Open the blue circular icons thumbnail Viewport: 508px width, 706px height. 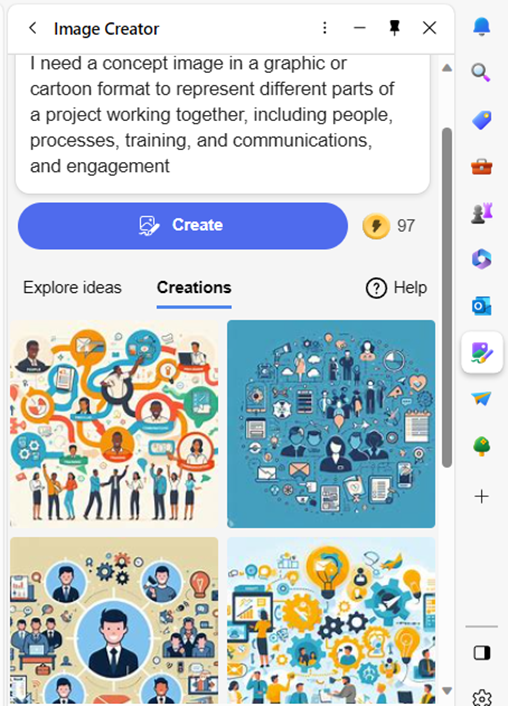(331, 424)
